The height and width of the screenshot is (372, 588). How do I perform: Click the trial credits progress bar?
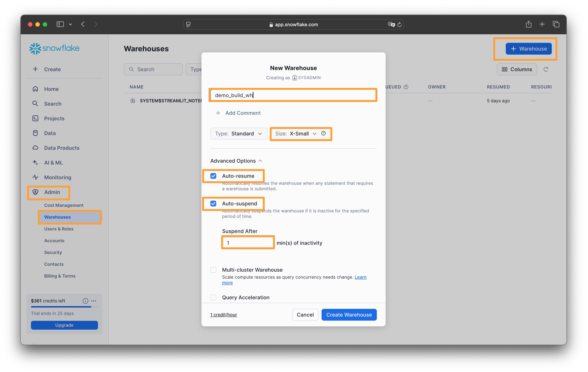click(x=64, y=307)
